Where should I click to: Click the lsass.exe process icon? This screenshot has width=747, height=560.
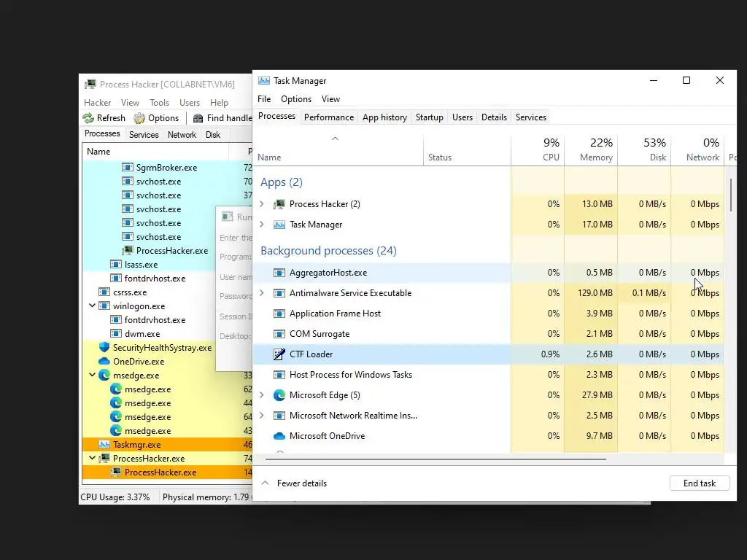pos(116,264)
